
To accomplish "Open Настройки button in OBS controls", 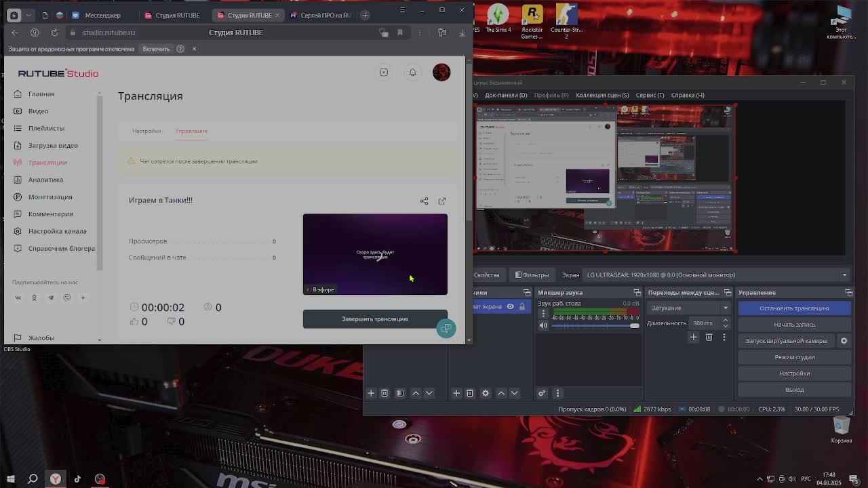I will tap(794, 373).
